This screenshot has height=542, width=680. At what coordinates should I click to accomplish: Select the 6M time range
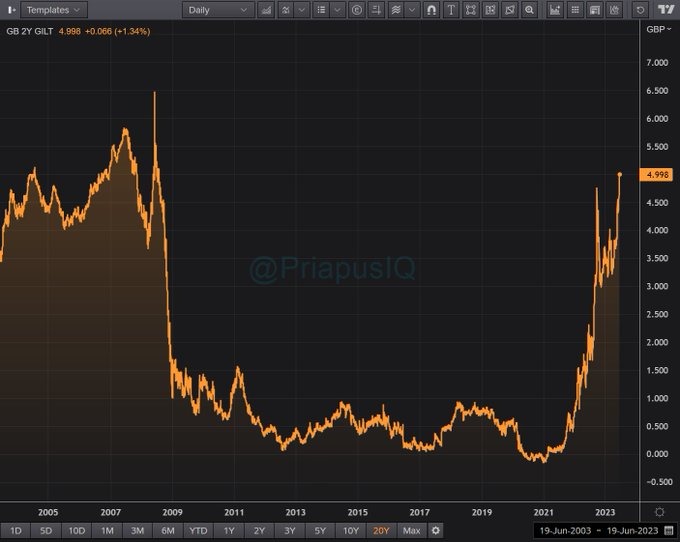168,530
